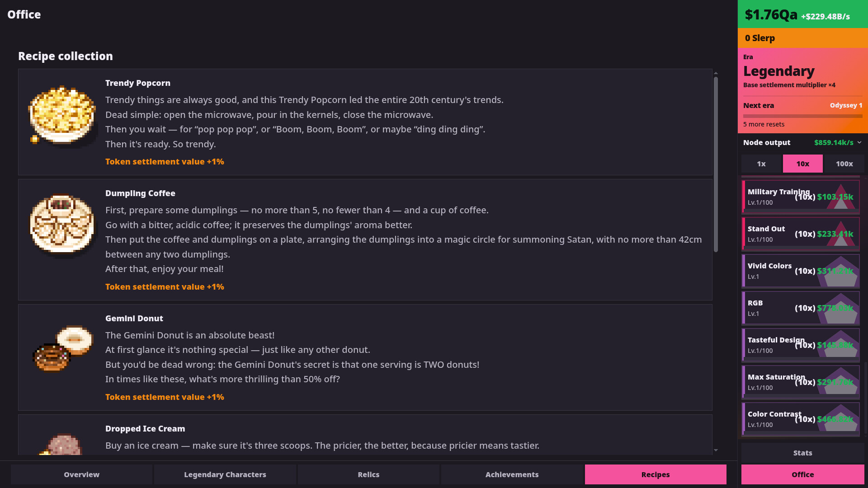Switch to the Legendary Characters tab
Viewport: 868px width, 488px height.
[x=225, y=474]
